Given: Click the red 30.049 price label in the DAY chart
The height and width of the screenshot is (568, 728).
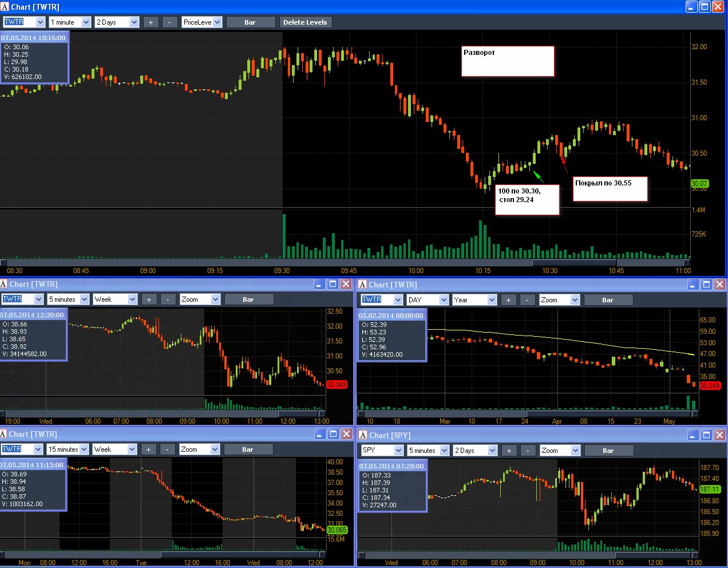Looking at the screenshot, I should point(710,385).
